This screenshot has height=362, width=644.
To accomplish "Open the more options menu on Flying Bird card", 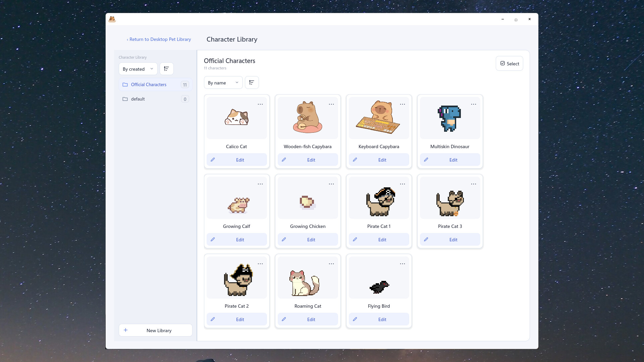I will (402, 264).
